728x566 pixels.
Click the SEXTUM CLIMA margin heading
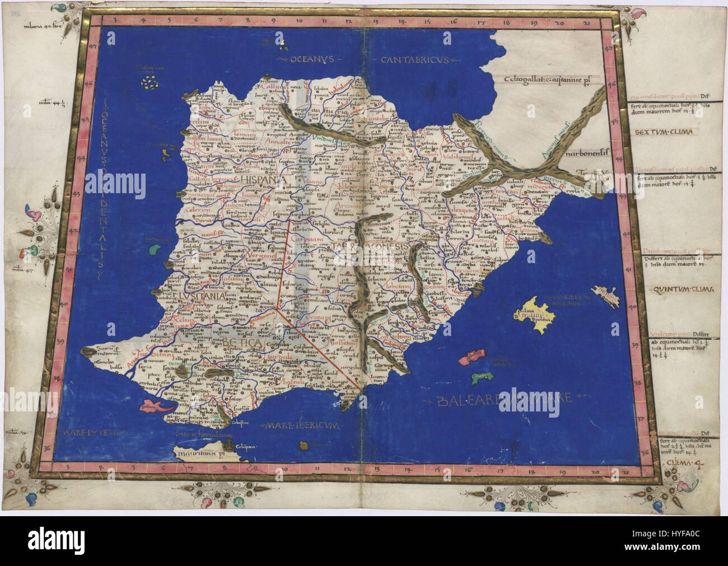665,132
